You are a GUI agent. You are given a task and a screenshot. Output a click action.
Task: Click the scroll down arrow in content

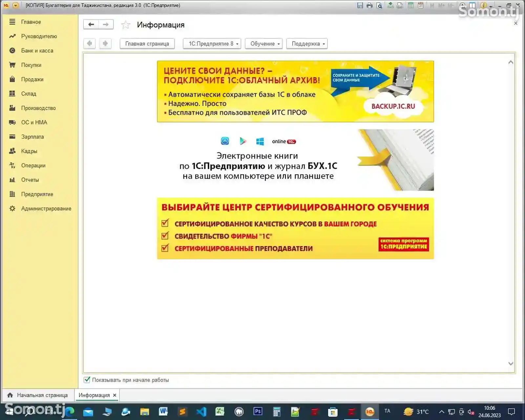tap(511, 363)
